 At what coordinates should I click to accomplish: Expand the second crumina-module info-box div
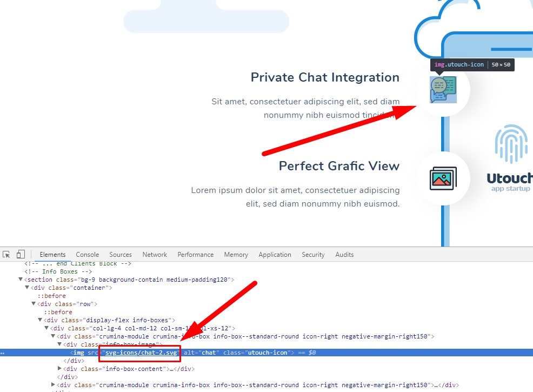pyautogui.click(x=52, y=385)
